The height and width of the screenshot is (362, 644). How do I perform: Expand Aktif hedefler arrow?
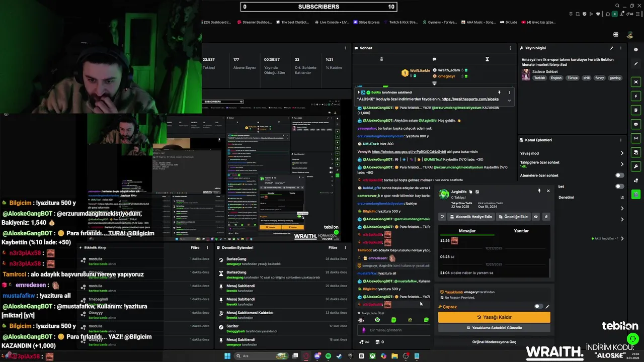coord(622,238)
